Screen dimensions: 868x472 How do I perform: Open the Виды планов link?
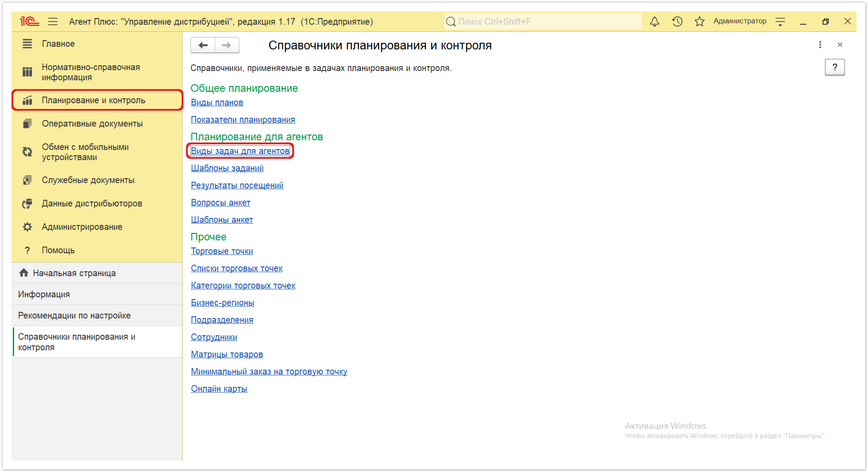(217, 102)
